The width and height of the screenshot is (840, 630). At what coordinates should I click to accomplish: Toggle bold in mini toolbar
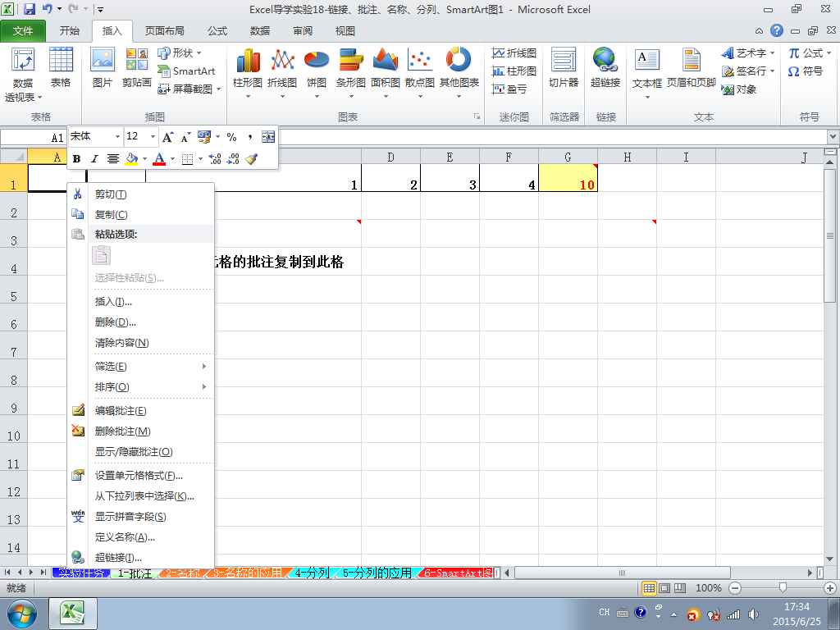76,158
